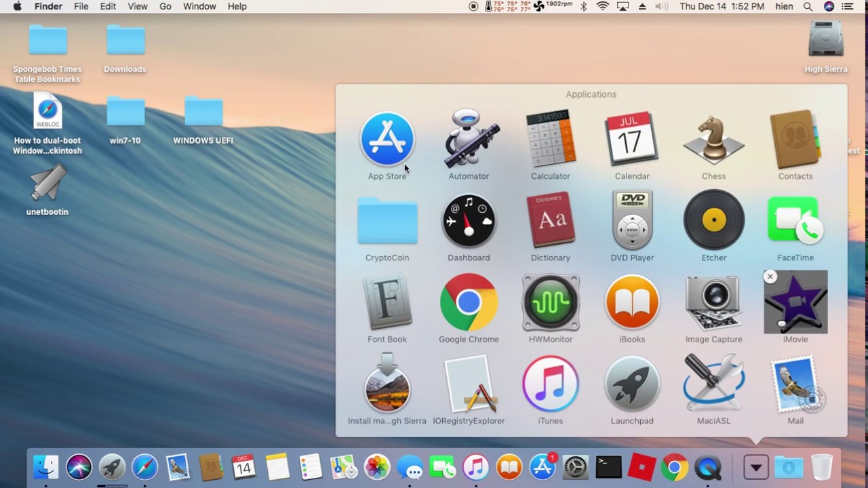This screenshot has width=868, height=488.
Task: Open Notes from the Dock
Action: click(277, 467)
